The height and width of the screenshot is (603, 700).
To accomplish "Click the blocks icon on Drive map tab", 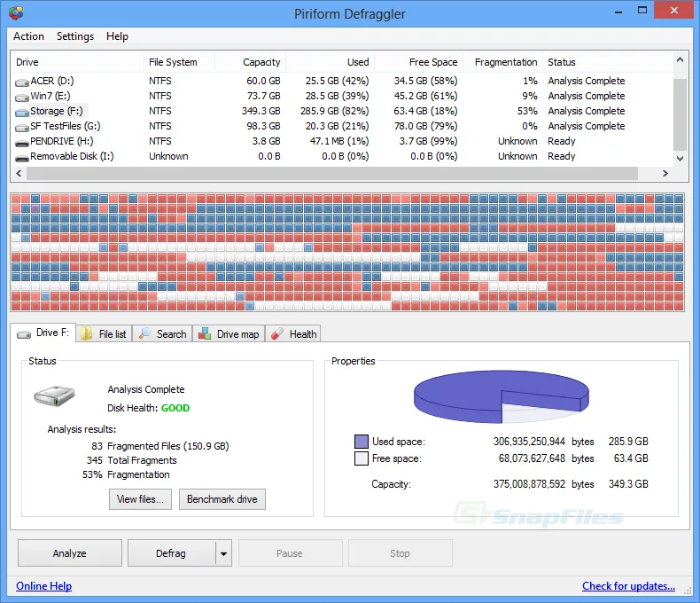I will pos(205,333).
